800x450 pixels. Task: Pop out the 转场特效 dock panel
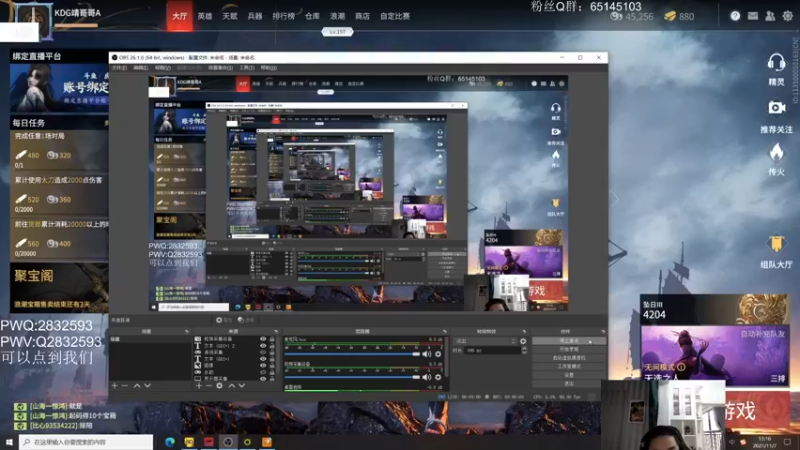(x=524, y=332)
